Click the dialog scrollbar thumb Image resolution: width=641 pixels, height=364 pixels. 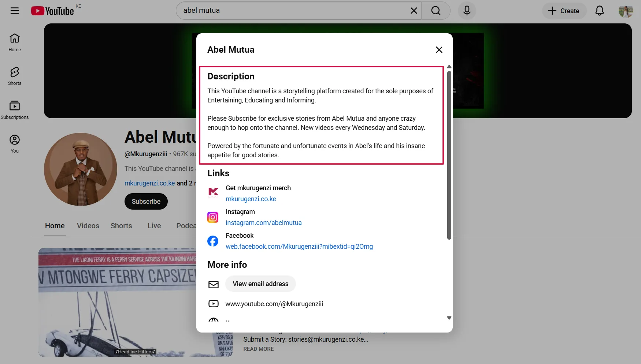(x=449, y=155)
